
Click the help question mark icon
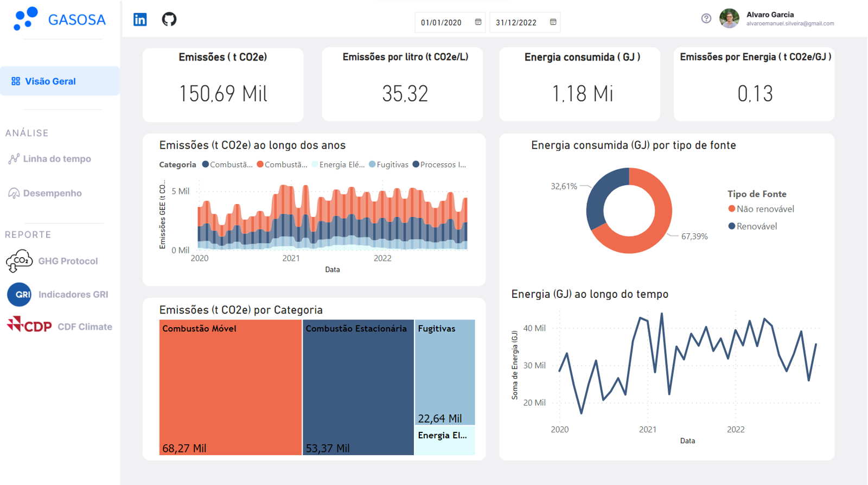click(x=706, y=18)
